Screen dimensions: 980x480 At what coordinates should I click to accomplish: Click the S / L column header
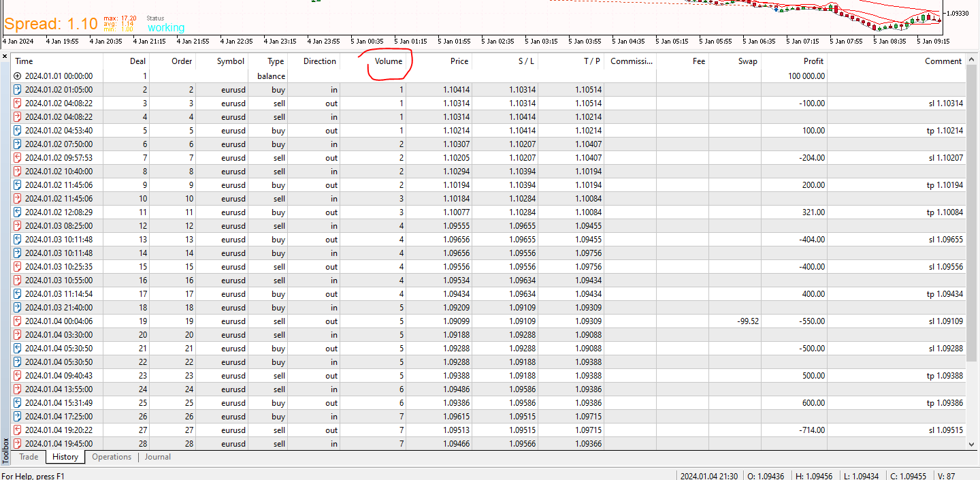(x=505, y=61)
